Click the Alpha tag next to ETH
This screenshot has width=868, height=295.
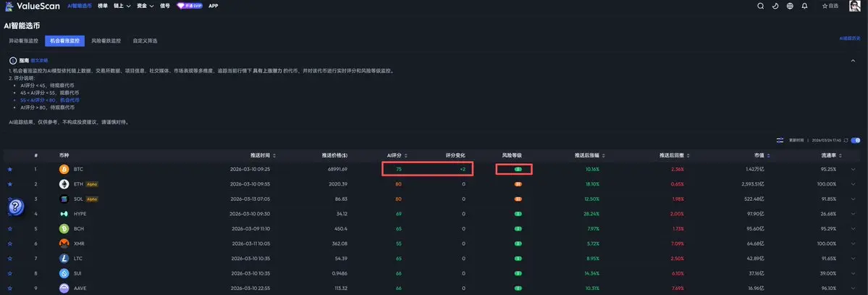91,184
